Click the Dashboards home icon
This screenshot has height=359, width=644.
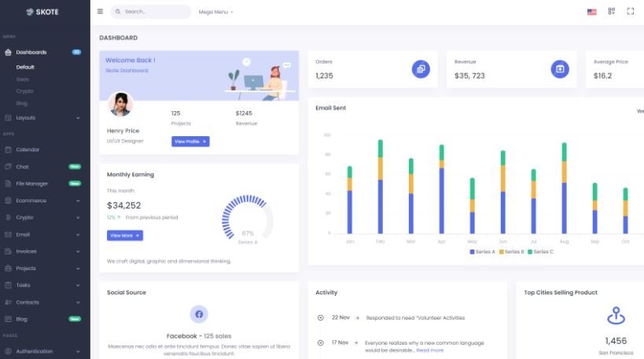(x=8, y=52)
